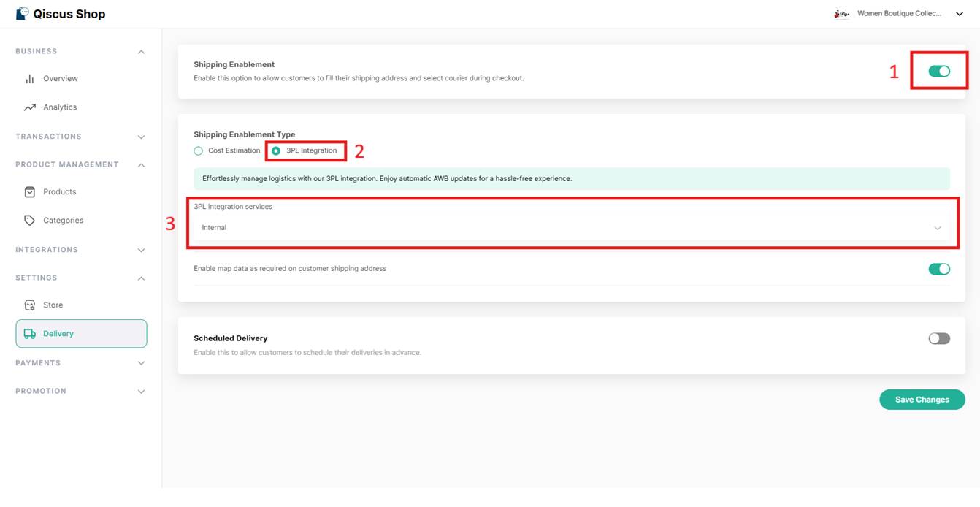The image size is (980, 507).
Task: Click the BUSINESS section header
Action: pyautogui.click(x=37, y=52)
